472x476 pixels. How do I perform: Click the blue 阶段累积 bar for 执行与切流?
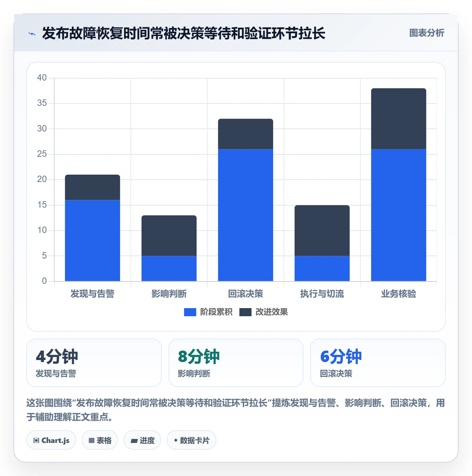(322, 269)
